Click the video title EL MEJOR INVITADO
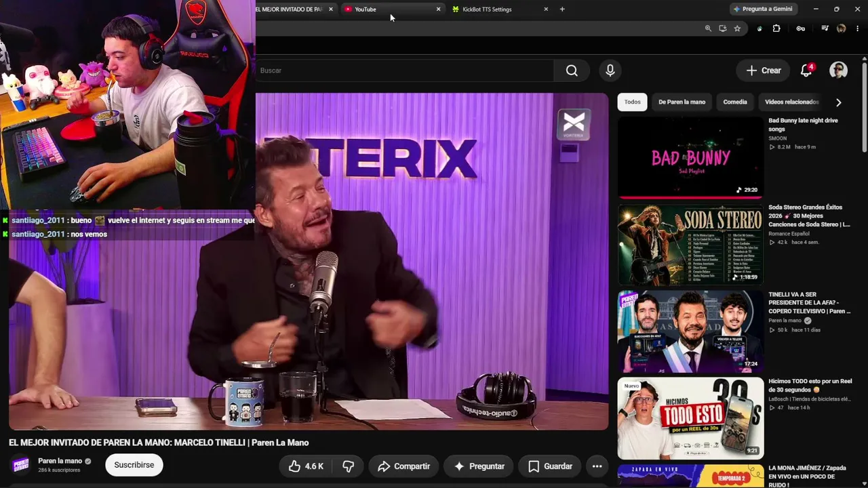868x488 pixels. [159, 443]
